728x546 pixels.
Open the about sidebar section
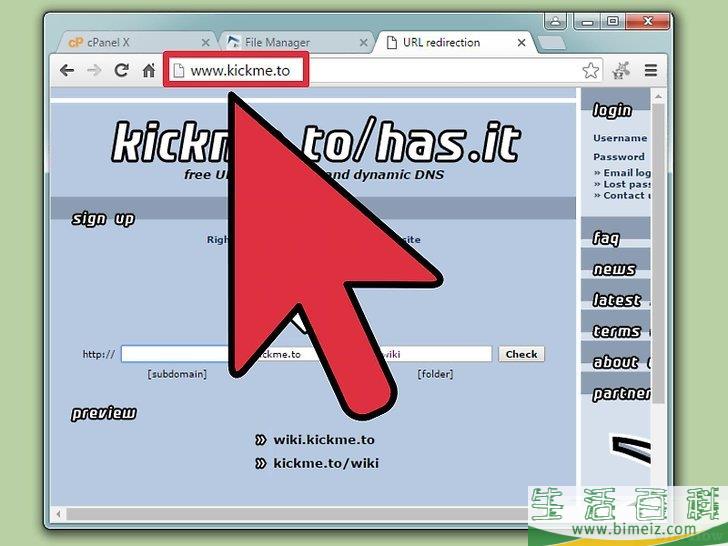pyautogui.click(x=615, y=362)
